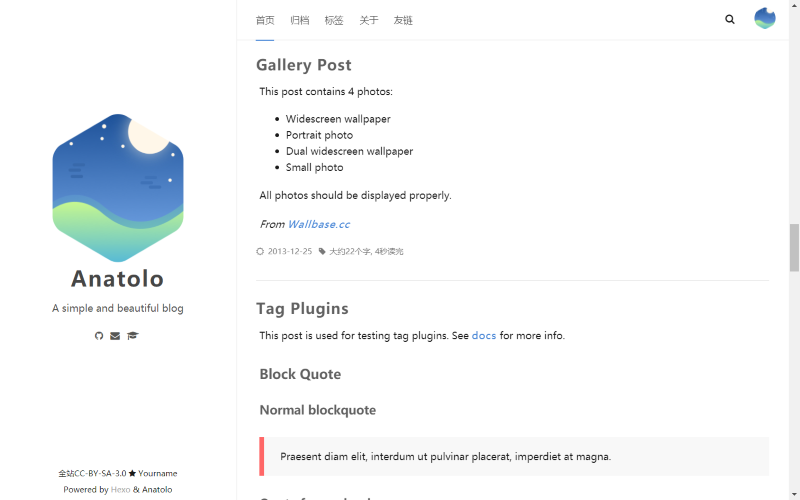Open the 标签 tags menu item
This screenshot has height=500, width=800.
click(334, 20)
